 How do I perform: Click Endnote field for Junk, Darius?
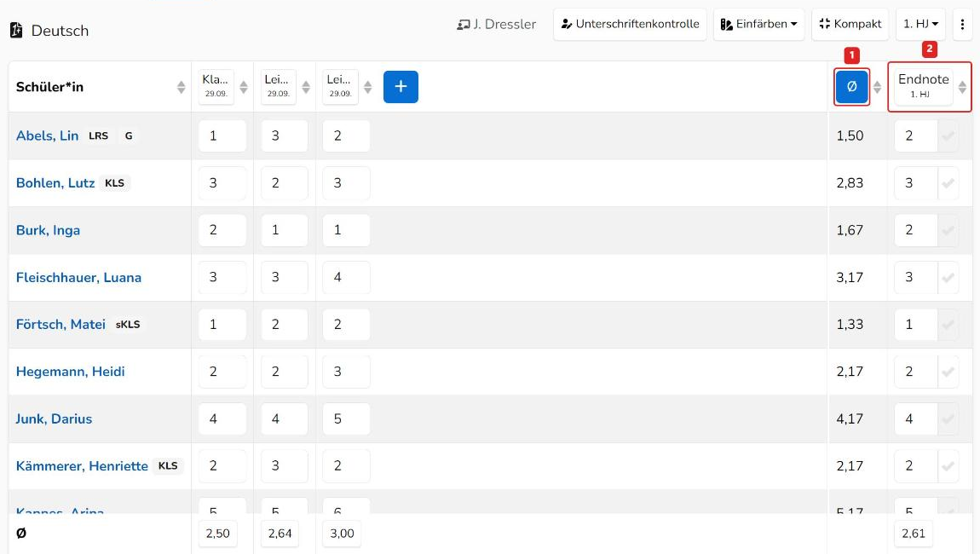[915, 419]
